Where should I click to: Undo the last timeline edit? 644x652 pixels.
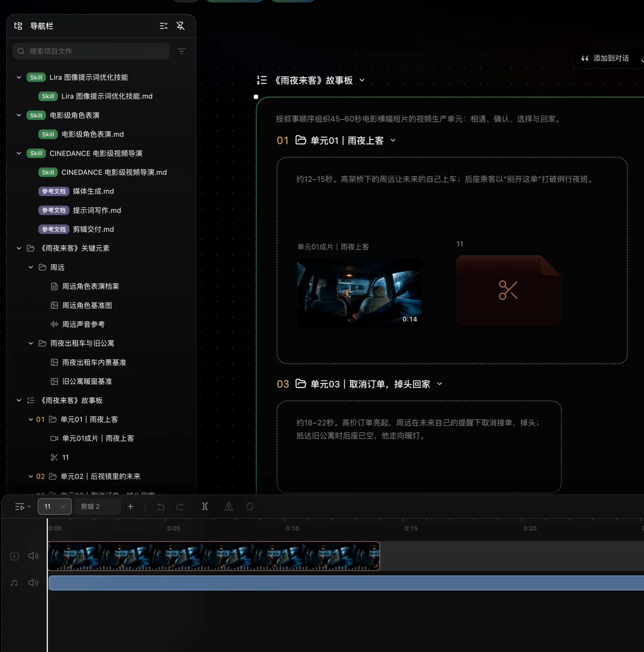(161, 507)
